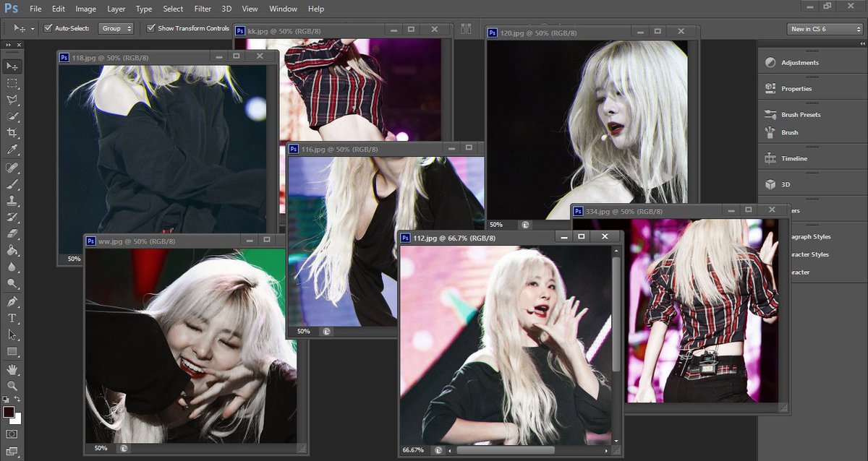The image size is (868, 461).
Task: Click the background color swatch
Action: 17,419
